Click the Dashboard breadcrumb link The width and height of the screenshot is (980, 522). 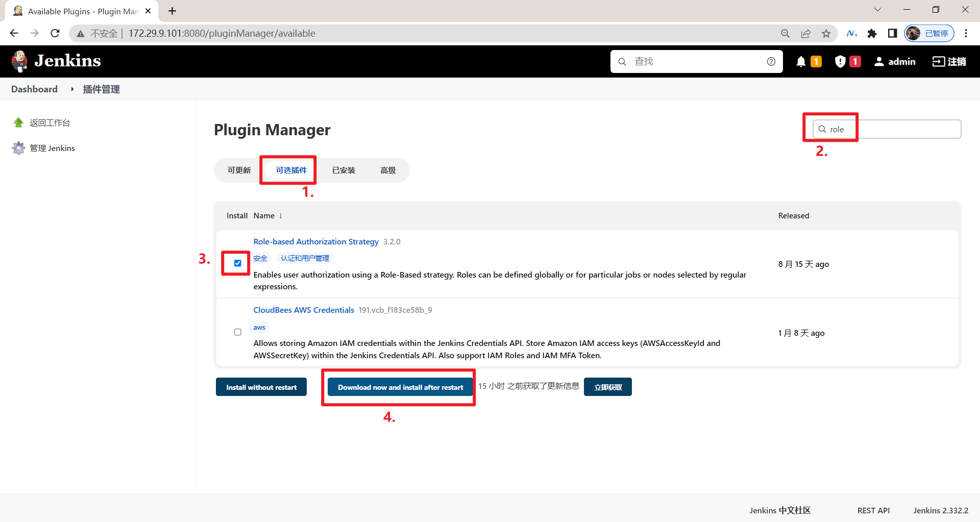pos(34,89)
